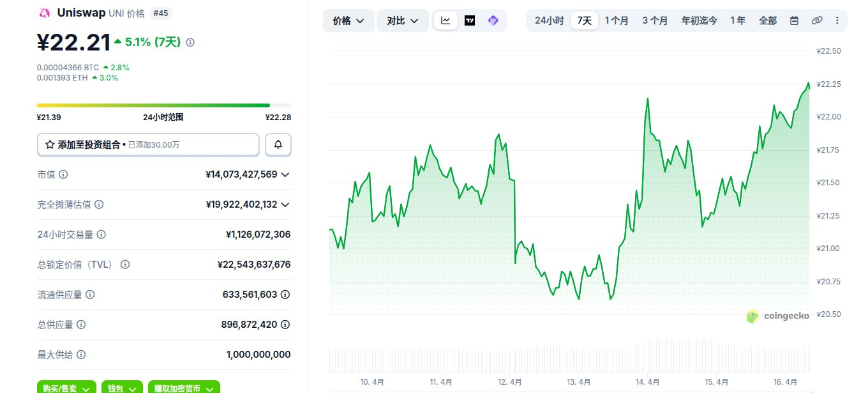The height and width of the screenshot is (393, 868).
Task: Open info icon next to 市值
Action: coord(64,174)
